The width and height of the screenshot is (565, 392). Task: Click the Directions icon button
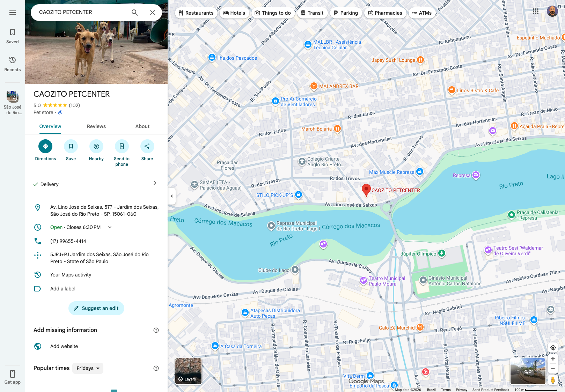click(45, 146)
